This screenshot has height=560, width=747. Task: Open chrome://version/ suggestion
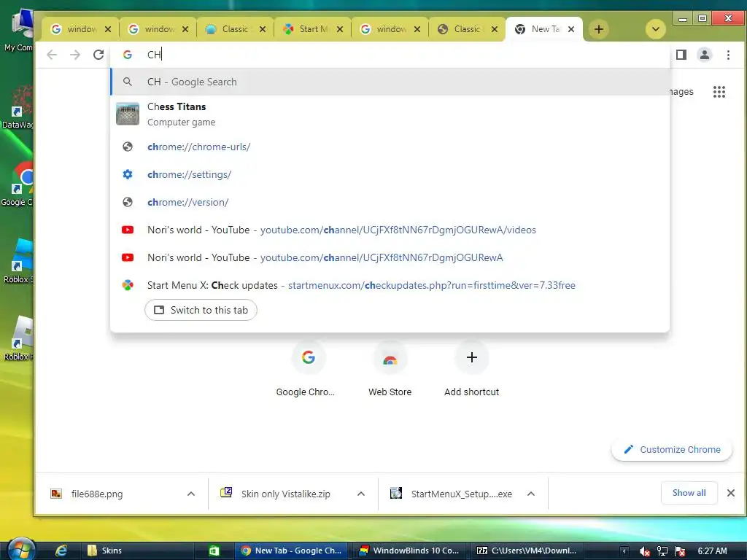[390, 202]
